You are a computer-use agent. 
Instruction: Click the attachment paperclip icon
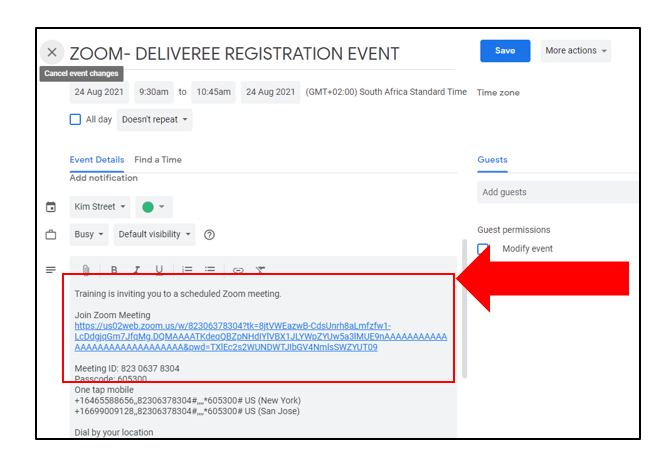86,270
